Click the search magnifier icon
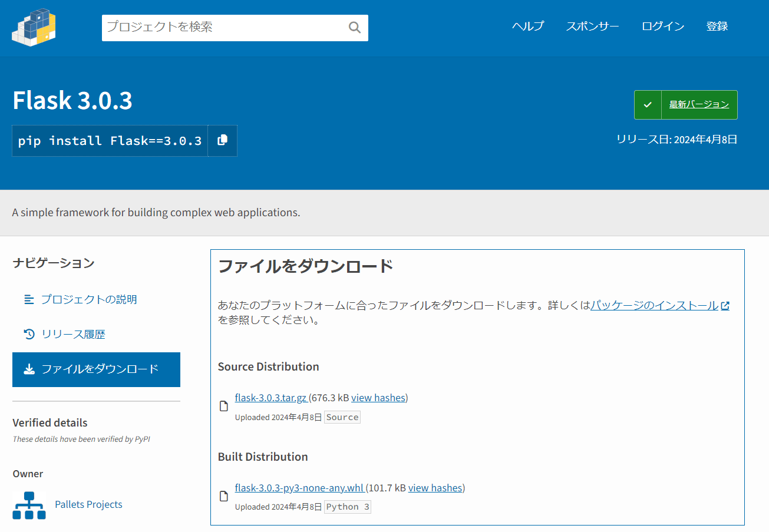 pyautogui.click(x=354, y=27)
